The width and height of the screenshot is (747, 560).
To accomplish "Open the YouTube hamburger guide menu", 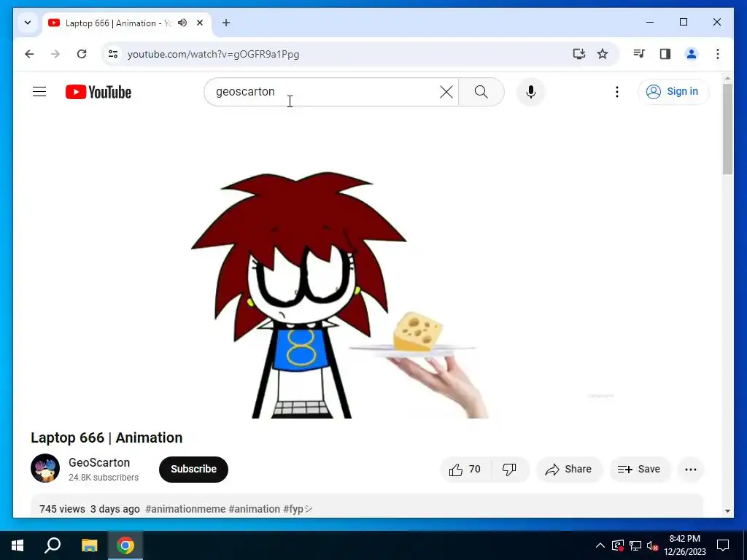I will 39,91.
